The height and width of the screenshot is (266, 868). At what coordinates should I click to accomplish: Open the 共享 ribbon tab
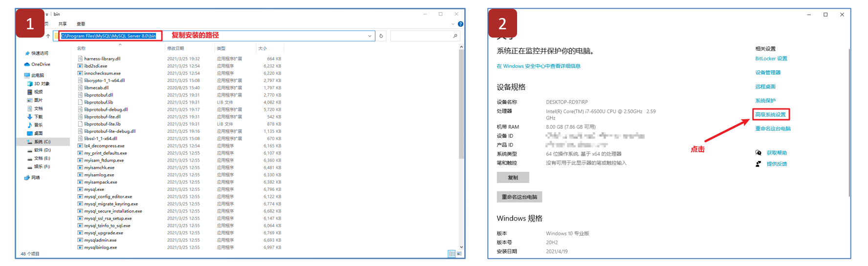click(63, 24)
